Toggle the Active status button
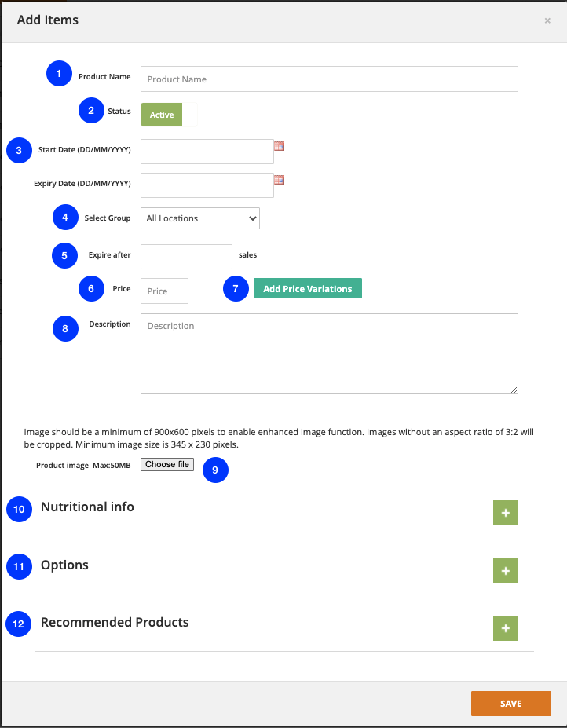This screenshot has width=567, height=728. 162,115
